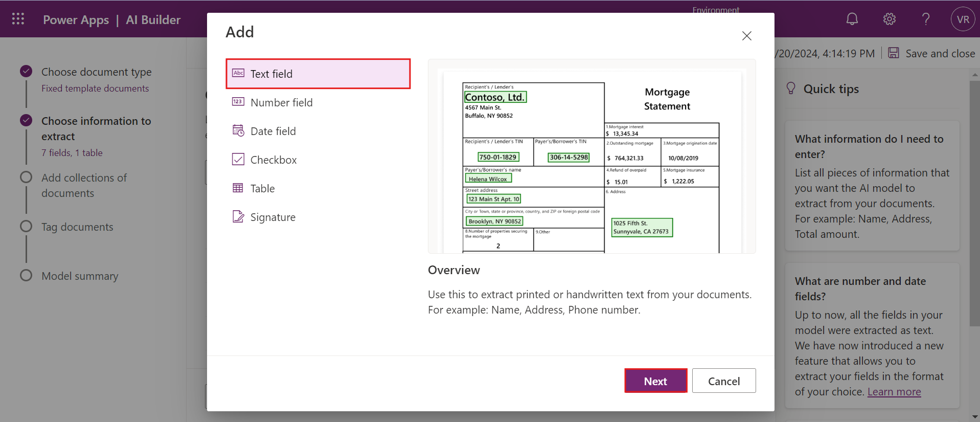Select the Signature field type
This screenshot has width=980, height=422.
click(x=272, y=217)
